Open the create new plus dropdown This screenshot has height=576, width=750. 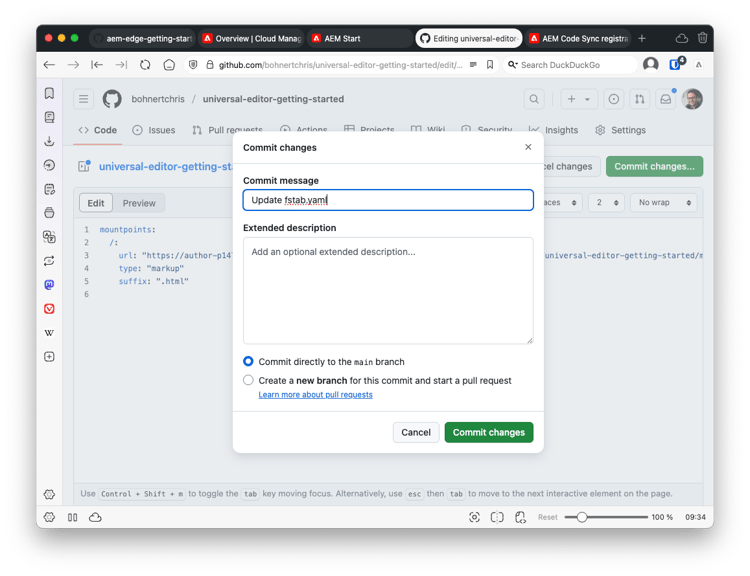tap(578, 99)
